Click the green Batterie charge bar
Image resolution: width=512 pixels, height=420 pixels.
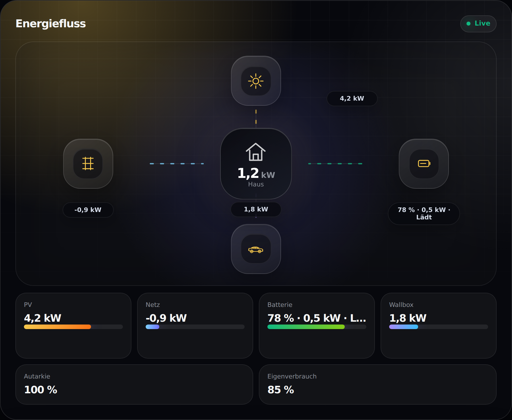[306, 327]
